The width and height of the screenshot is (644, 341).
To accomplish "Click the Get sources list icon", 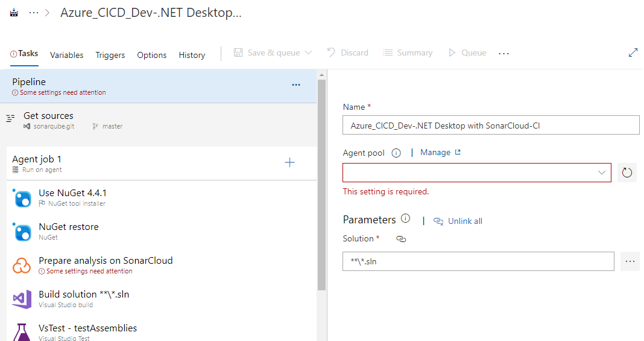I will coord(11,118).
